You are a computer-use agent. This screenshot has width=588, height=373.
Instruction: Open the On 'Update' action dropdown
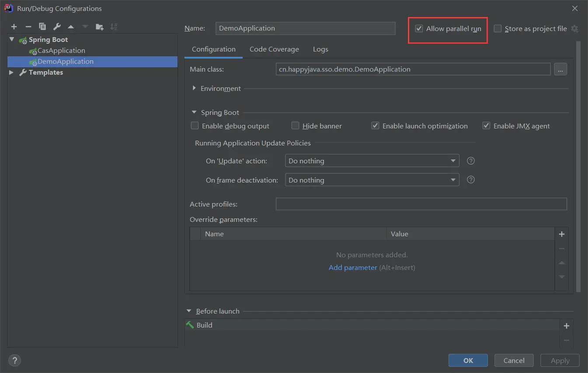pyautogui.click(x=372, y=161)
